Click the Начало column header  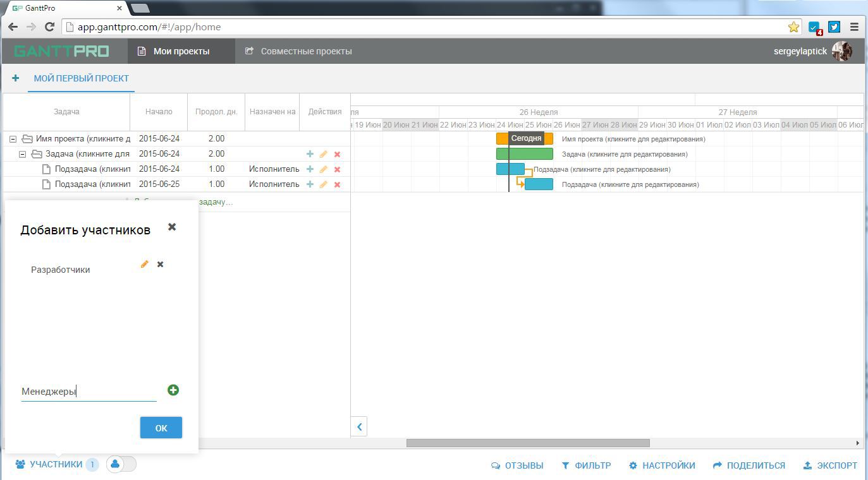pos(159,112)
